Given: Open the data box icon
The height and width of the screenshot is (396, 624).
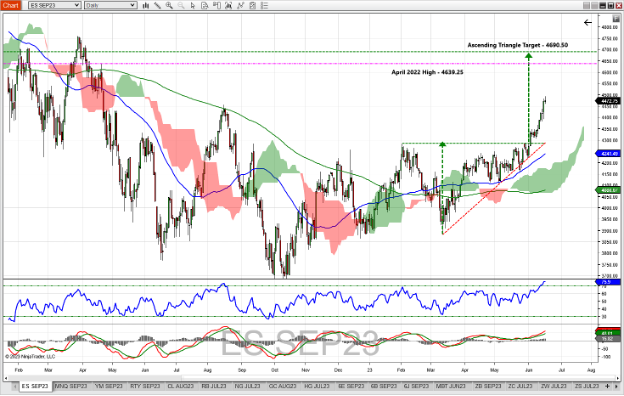Looking at the screenshot, I should pyautogui.click(x=205, y=5).
